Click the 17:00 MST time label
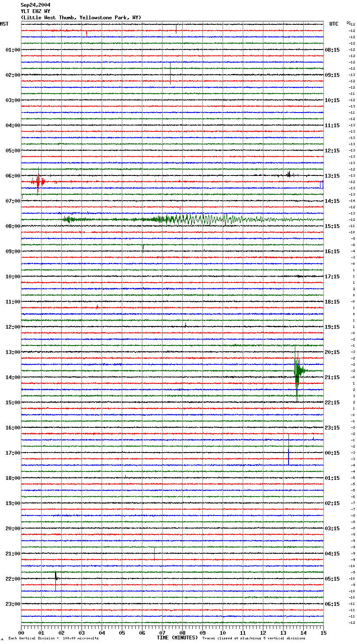 click(x=13, y=453)
